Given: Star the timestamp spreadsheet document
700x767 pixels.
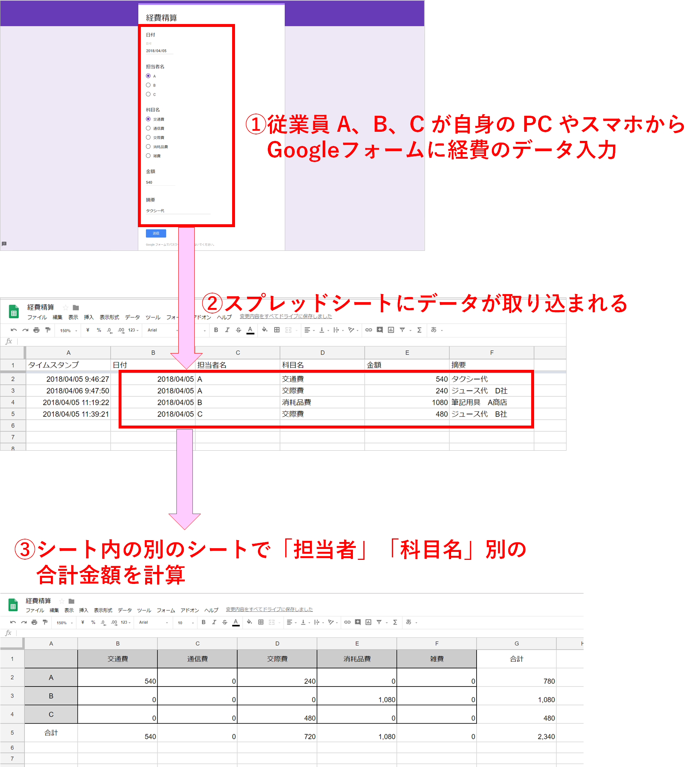Looking at the screenshot, I should click(x=65, y=307).
